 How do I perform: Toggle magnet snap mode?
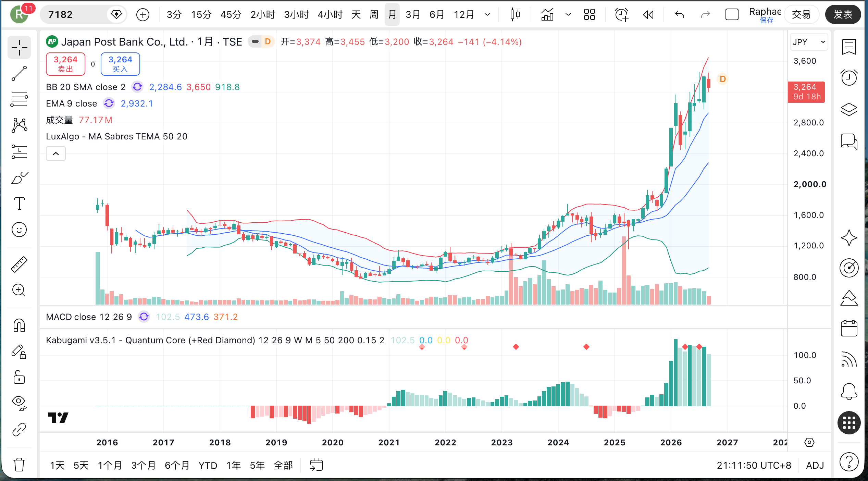(19, 325)
